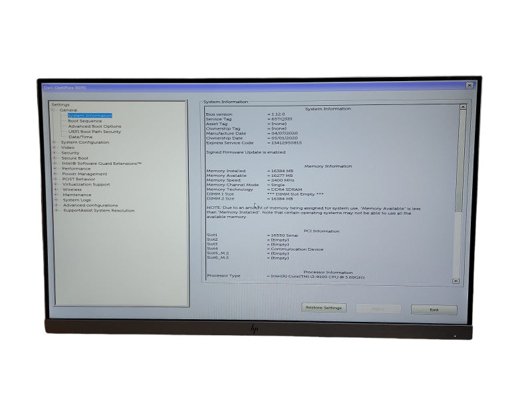Screen dimensions: 532x399
Task: Click the Signed Firmware Update is enabled line
Action: pos(246,152)
